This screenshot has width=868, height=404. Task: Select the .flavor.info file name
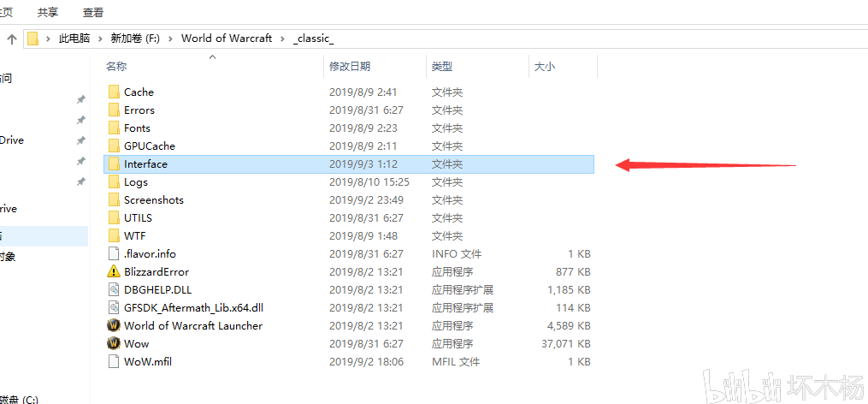pyautogui.click(x=150, y=254)
